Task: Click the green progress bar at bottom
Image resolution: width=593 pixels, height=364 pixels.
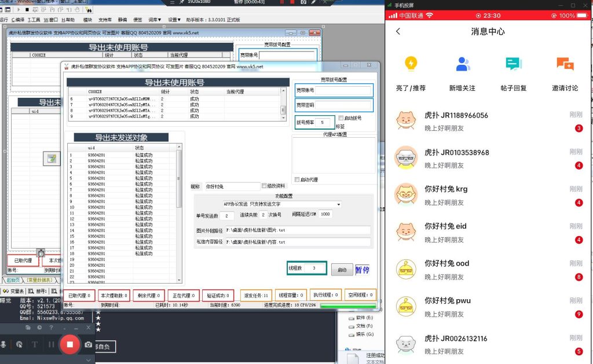Action: pyautogui.click(x=347, y=305)
